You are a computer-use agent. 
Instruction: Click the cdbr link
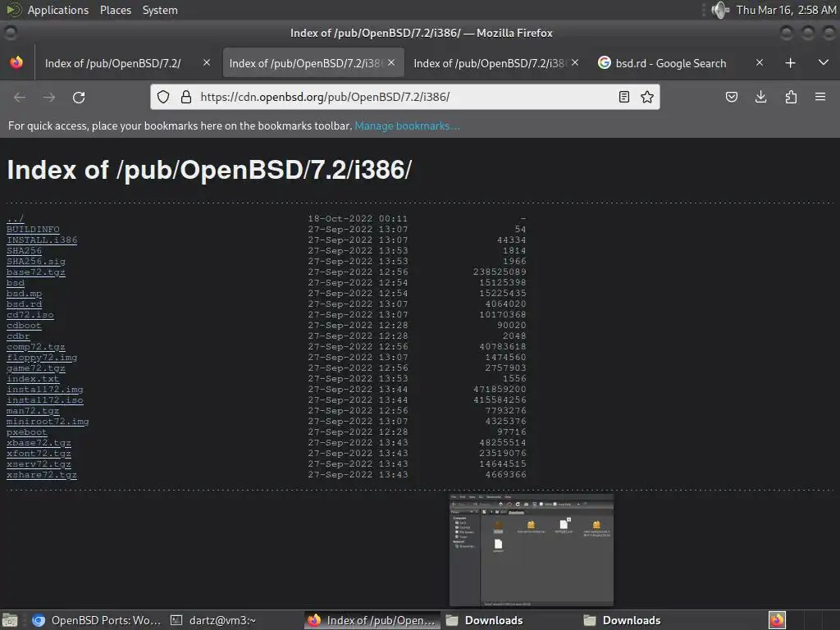pyautogui.click(x=18, y=336)
